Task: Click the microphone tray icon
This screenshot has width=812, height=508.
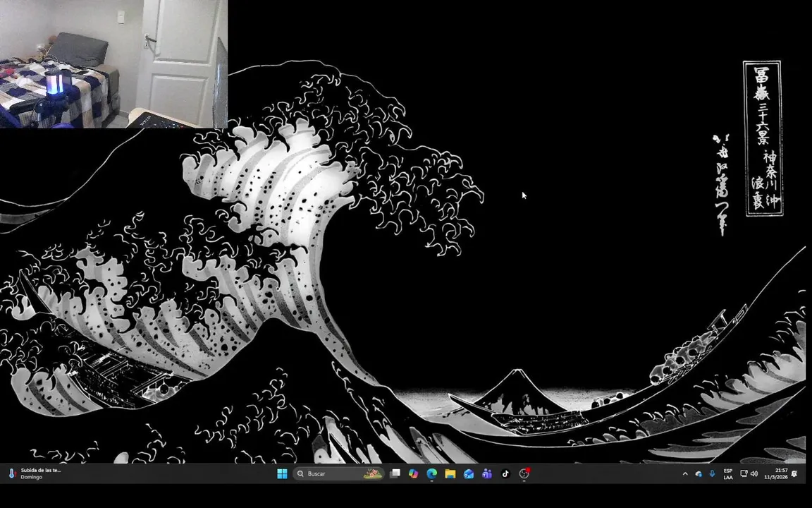Action: tap(712, 474)
